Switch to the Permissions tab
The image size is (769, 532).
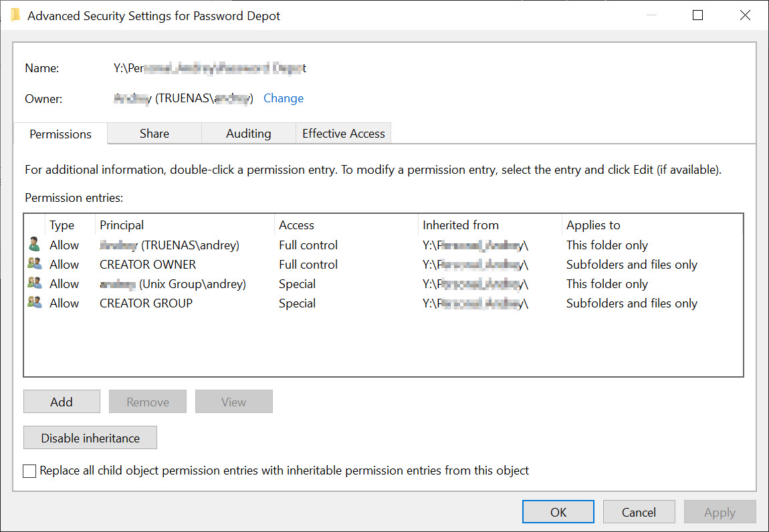point(60,134)
